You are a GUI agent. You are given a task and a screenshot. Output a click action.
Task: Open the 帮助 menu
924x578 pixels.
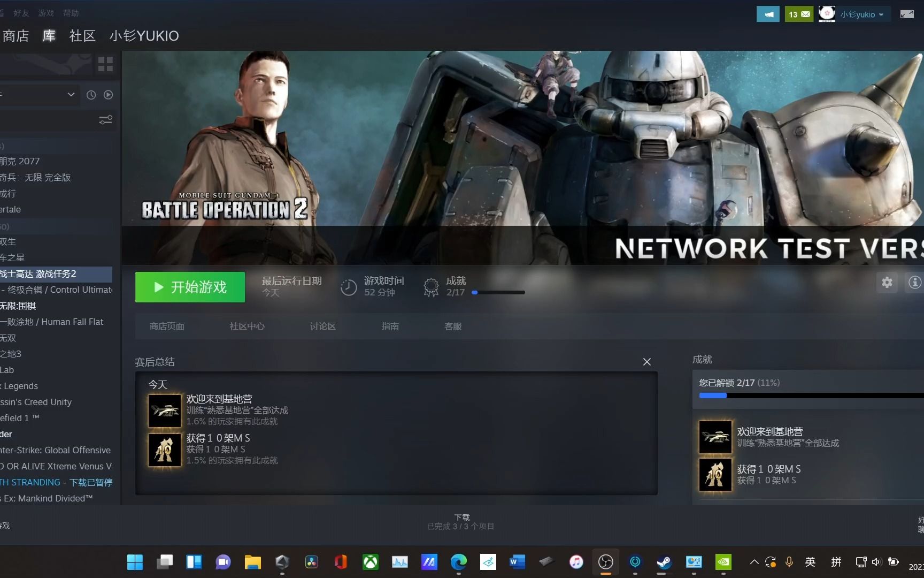(x=71, y=13)
